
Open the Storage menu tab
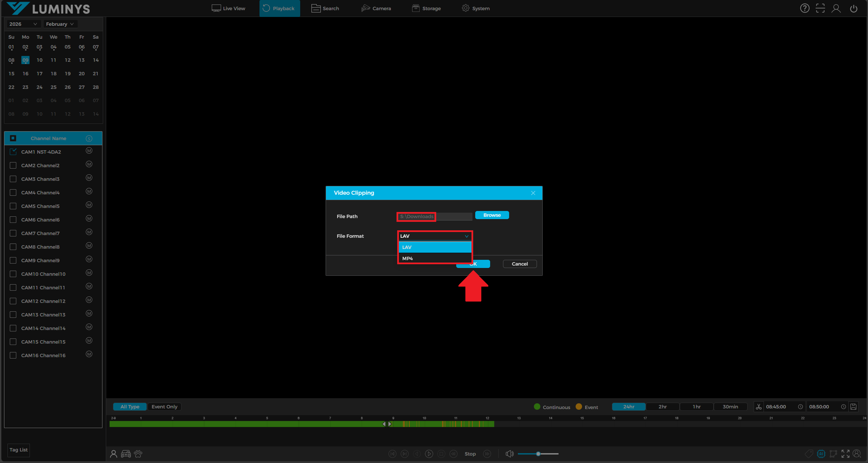[426, 8]
